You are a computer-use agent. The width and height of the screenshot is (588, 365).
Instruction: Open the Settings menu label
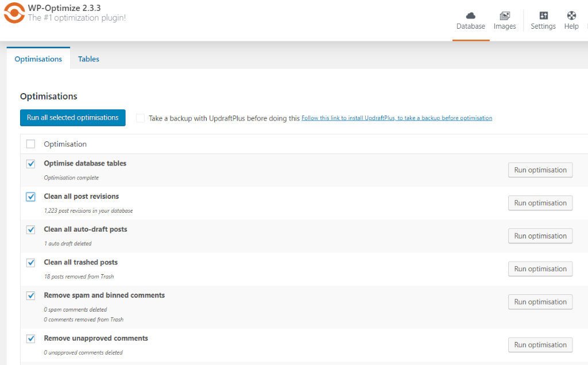pos(543,26)
